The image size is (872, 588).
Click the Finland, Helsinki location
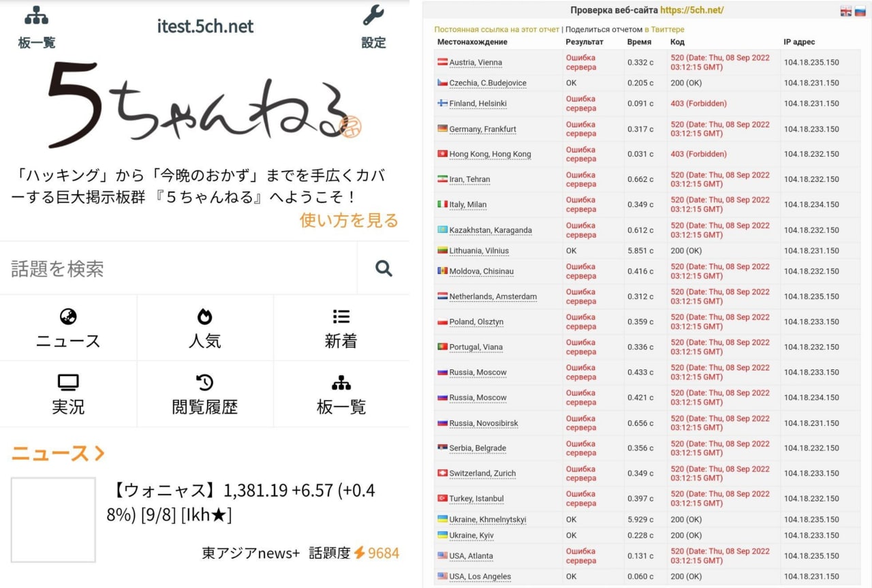478,104
